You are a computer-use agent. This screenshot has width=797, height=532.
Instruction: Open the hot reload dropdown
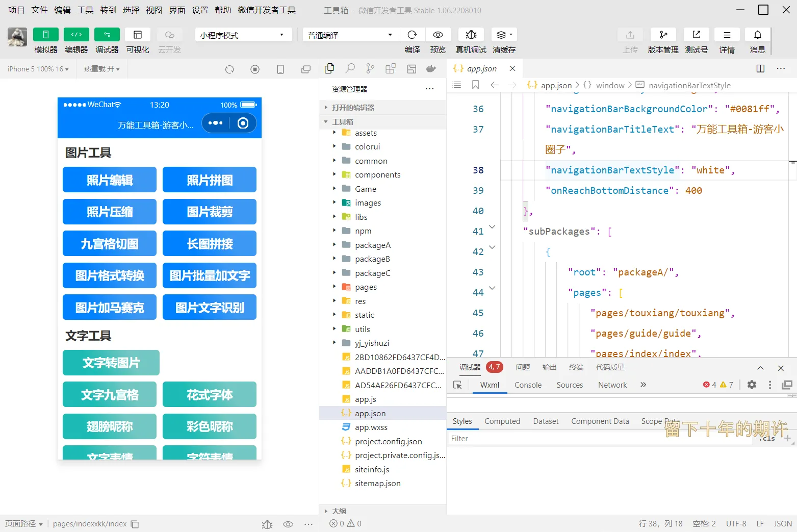[102, 69]
